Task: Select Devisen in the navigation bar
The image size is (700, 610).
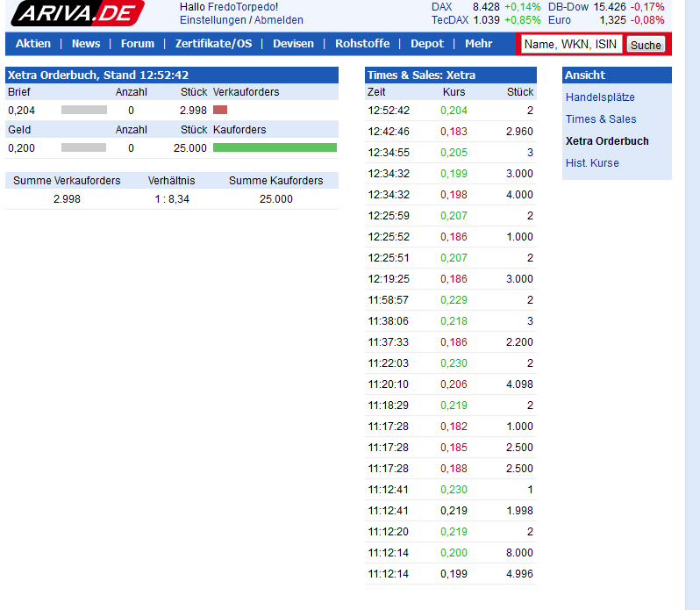Action: [x=293, y=44]
